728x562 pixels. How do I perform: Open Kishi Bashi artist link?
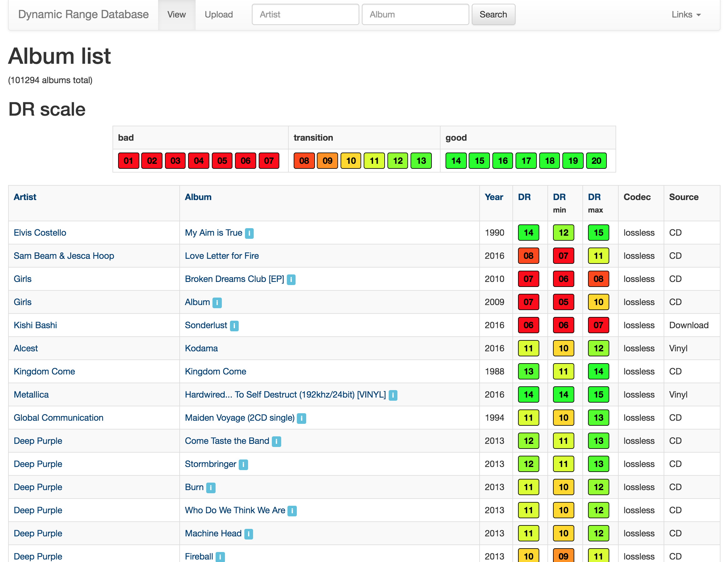pyautogui.click(x=35, y=325)
